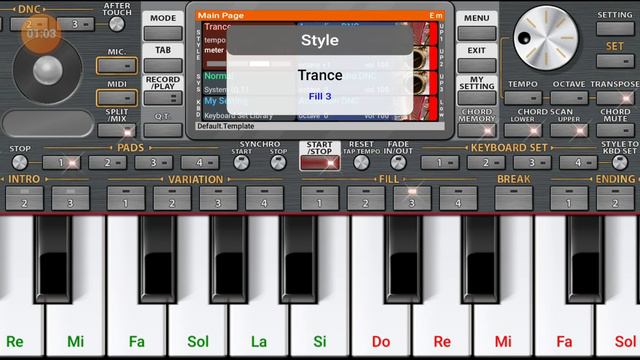The image size is (640, 360).
Task: Select KEYBOARD SET 4
Action: coord(578,162)
